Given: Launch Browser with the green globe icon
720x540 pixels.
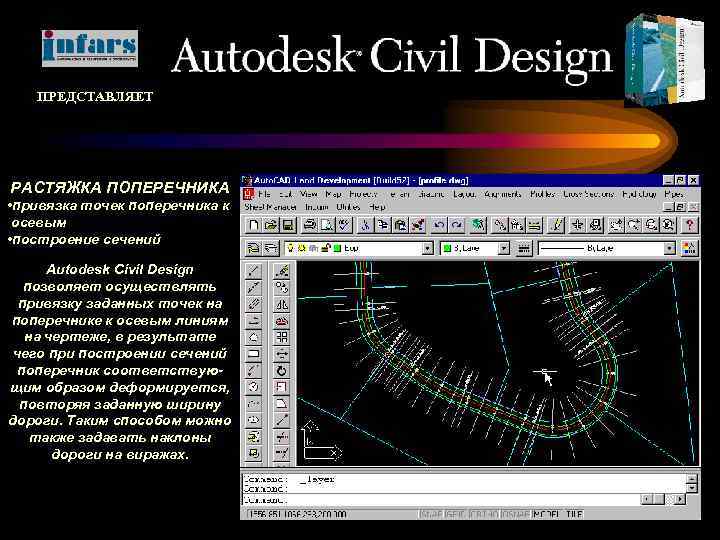Looking at the screenshot, I should [x=478, y=225].
